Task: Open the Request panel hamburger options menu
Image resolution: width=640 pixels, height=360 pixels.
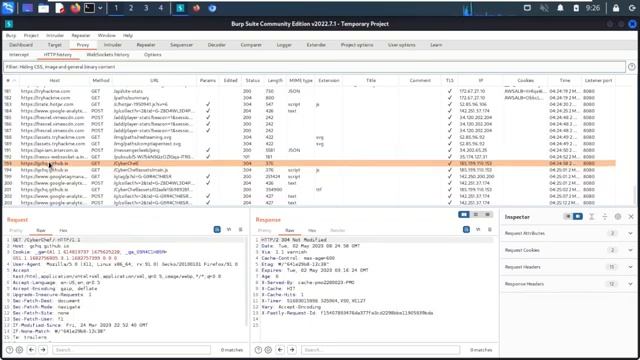Action: point(240,229)
